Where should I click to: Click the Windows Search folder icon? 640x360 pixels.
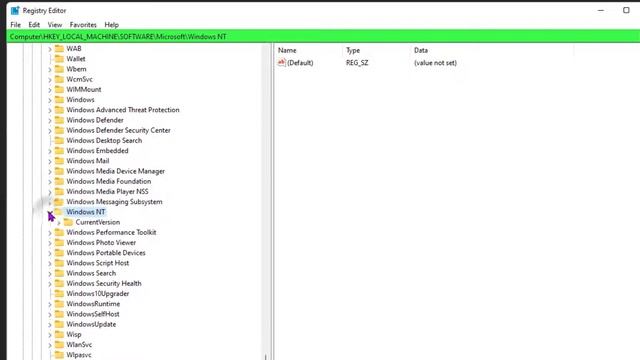[59, 273]
